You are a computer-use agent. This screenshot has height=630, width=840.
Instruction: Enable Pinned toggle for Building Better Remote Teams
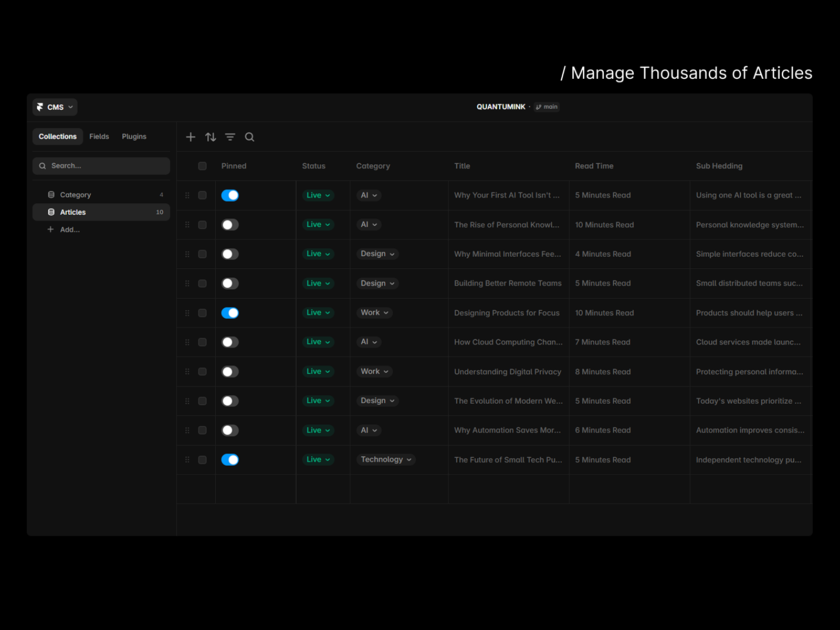coord(230,283)
